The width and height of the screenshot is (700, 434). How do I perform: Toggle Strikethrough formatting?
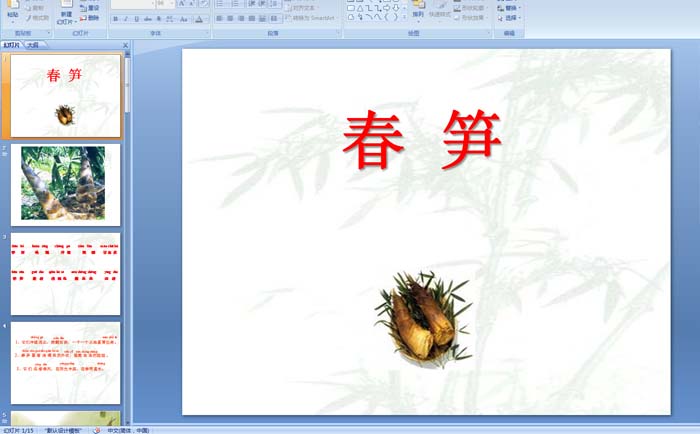[x=148, y=19]
